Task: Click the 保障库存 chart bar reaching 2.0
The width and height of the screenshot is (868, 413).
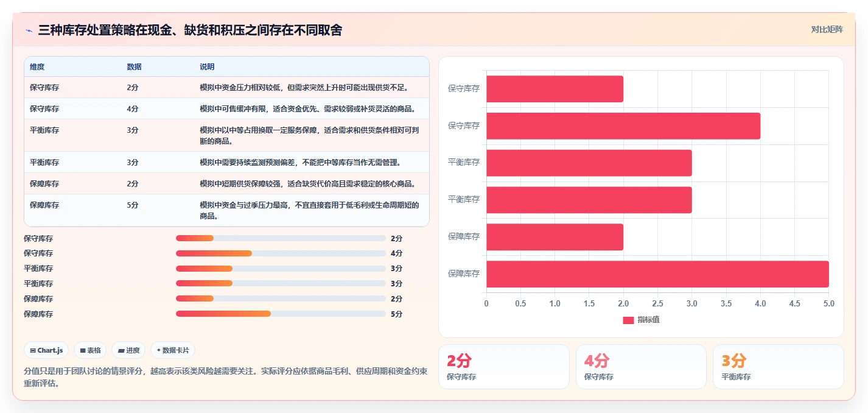Action: point(555,237)
